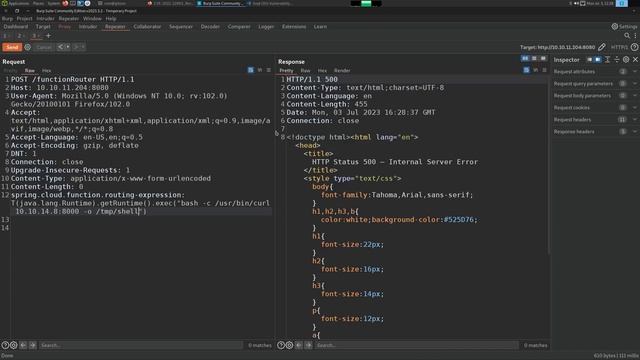Open the Help menu
Viewport: 640px width, 360px height.
tap(111, 18)
